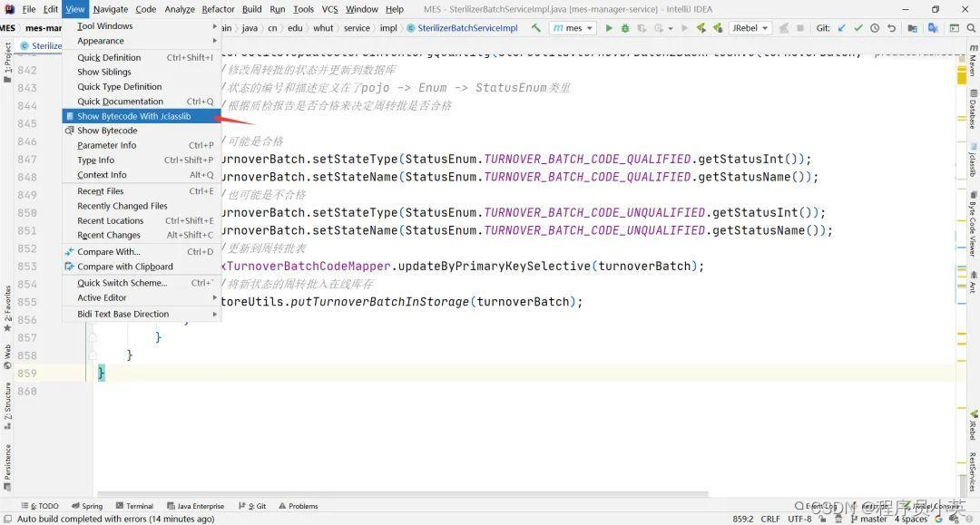
Task: Open the Byte Code Viewer side panel
Action: point(973,224)
